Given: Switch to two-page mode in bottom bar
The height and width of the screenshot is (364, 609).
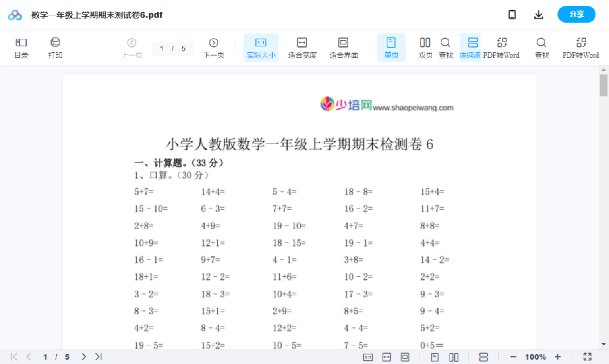Looking at the screenshot, I should 454,356.
